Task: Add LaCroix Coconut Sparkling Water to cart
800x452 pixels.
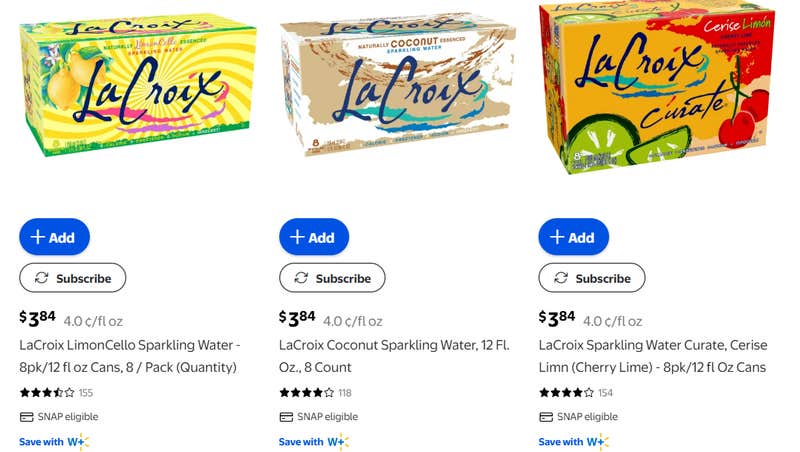Action: [x=313, y=237]
